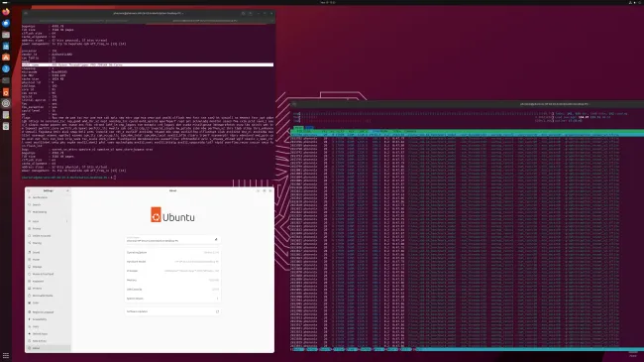Open Users settings in sidebar
The height and width of the screenshot is (362, 644).
tap(48, 326)
